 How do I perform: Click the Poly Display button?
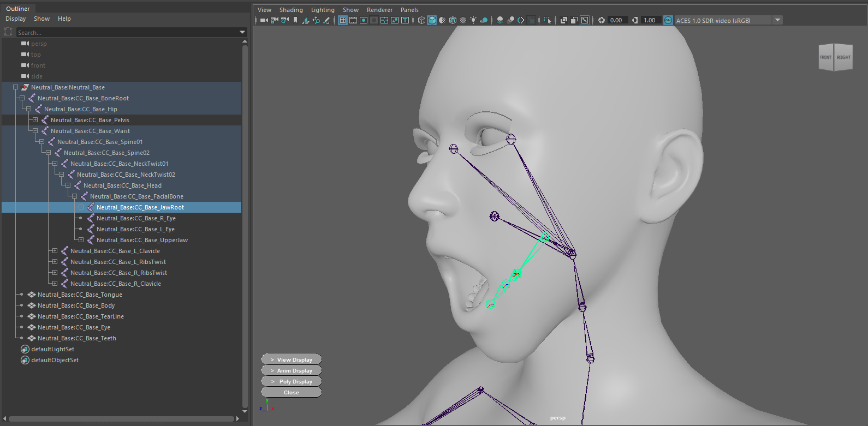(x=292, y=381)
